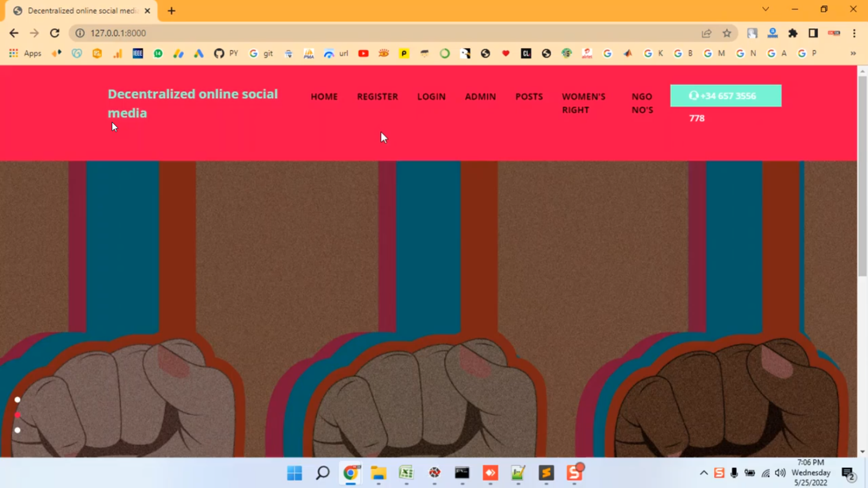Open the WOMEN'S RIGHT page
The width and height of the screenshot is (868, 488).
[583, 103]
